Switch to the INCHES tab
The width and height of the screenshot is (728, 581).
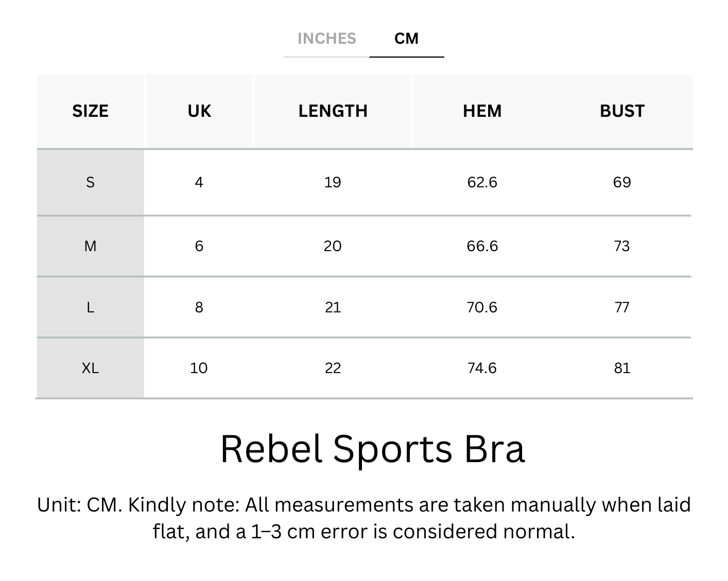[326, 39]
